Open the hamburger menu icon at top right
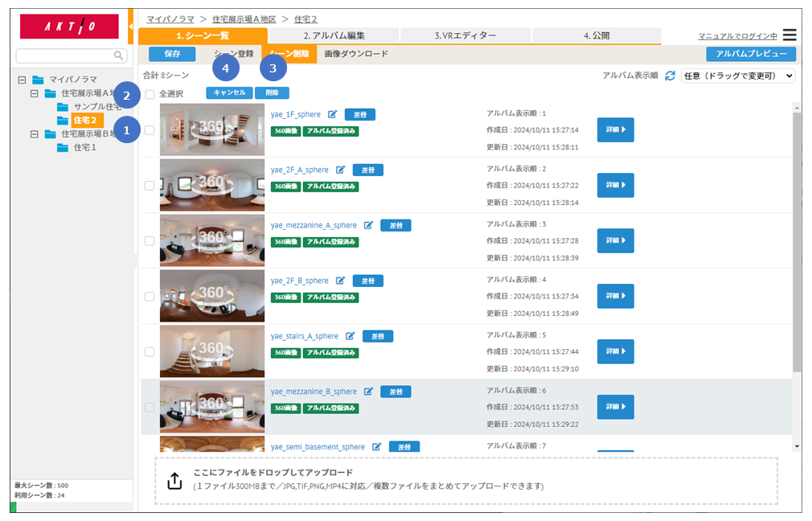Viewport: 812px width, 521px height. click(789, 35)
